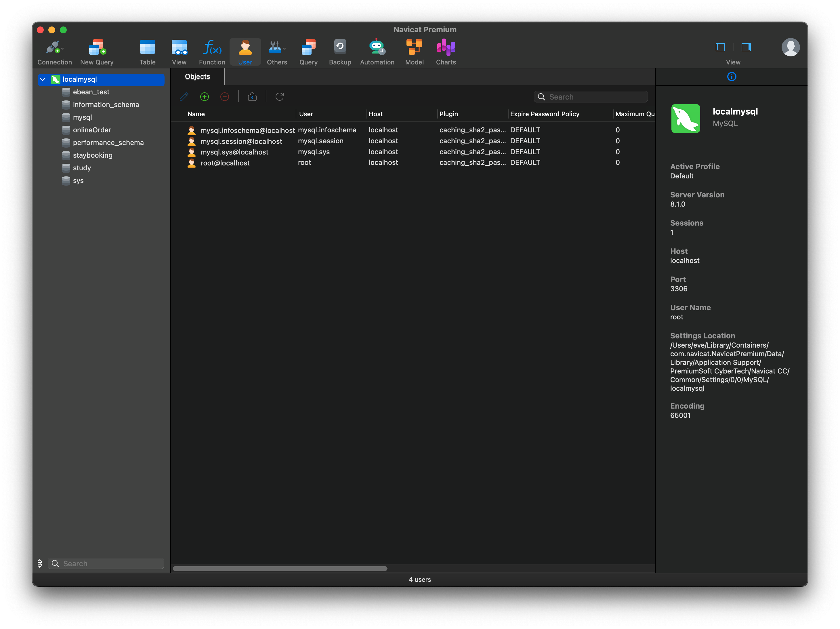Click the horizontal scrollbar in user list
The height and width of the screenshot is (629, 840).
pyautogui.click(x=280, y=568)
